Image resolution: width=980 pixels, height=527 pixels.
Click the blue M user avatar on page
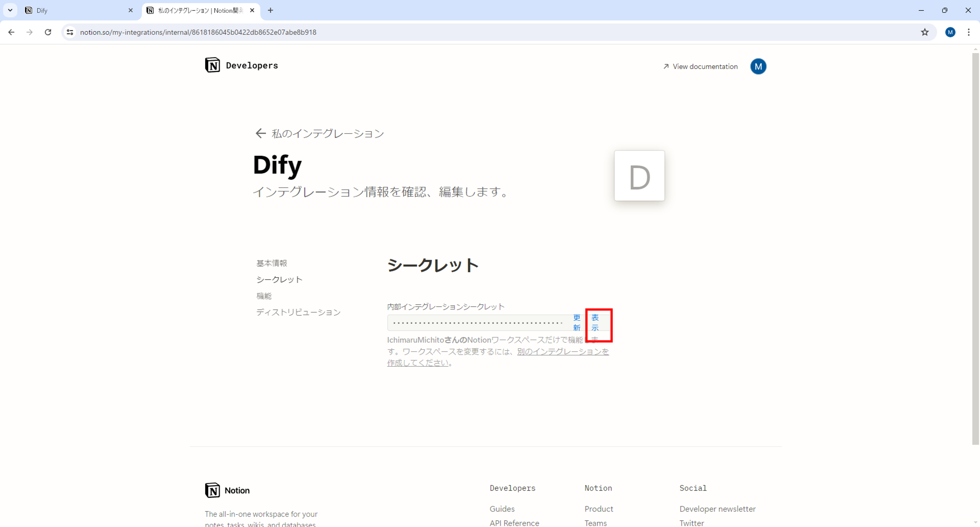pos(758,67)
